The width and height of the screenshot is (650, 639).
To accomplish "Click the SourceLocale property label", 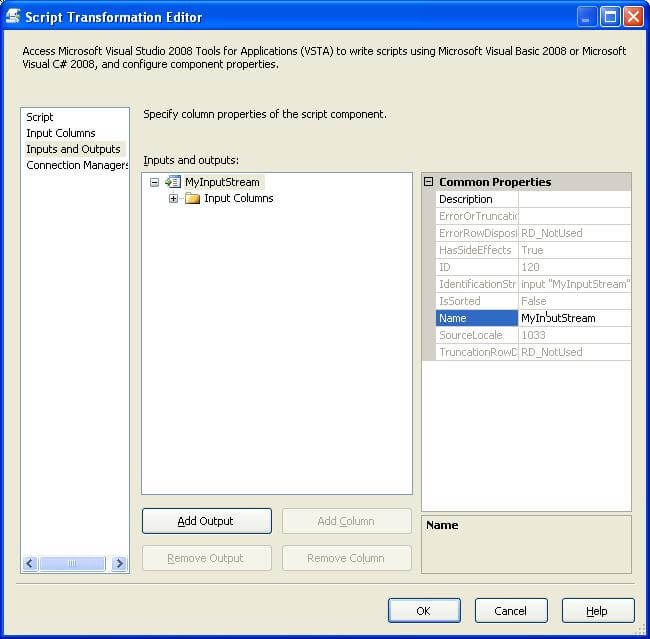I will coord(477,335).
